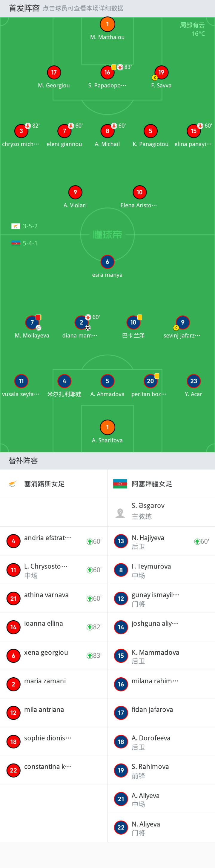Open the 阿塞拜疆女足 team header

coord(162,484)
